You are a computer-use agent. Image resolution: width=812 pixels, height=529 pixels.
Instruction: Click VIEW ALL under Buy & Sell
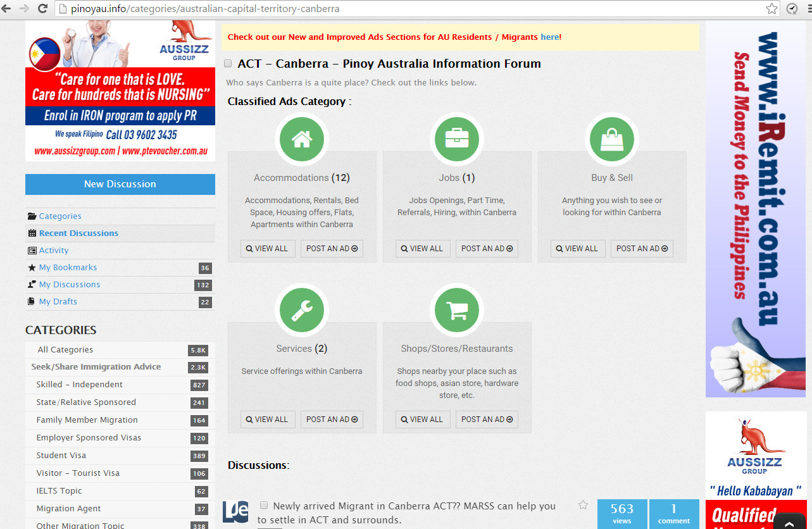578,249
